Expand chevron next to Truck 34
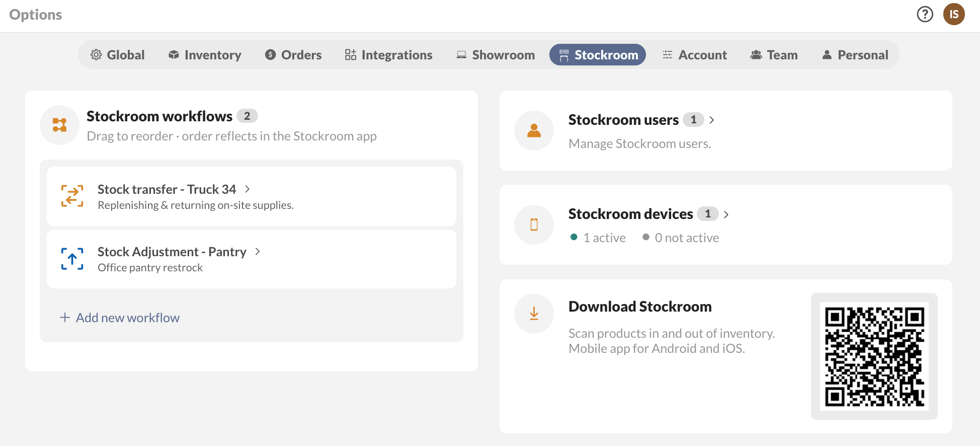Viewport: 980px width, 446px height. click(x=247, y=189)
